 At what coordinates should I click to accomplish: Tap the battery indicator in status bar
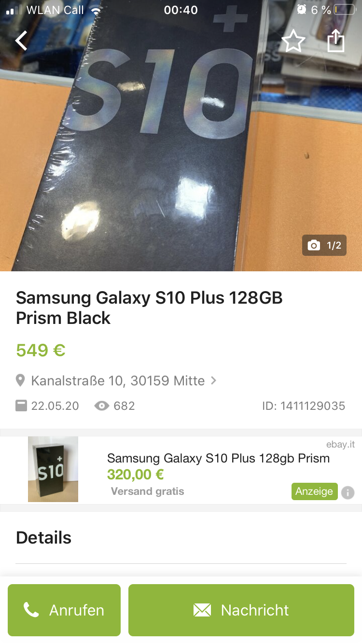tap(344, 10)
